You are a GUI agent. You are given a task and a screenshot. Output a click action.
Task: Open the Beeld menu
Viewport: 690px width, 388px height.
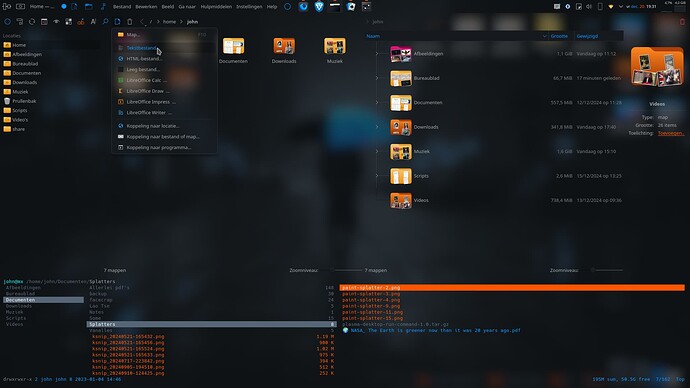[x=168, y=7]
